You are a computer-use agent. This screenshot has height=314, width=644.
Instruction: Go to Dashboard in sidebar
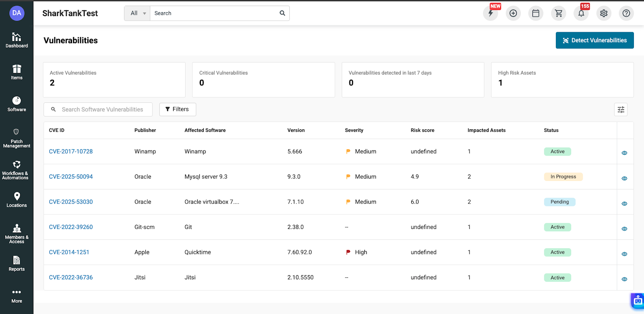[x=17, y=40]
